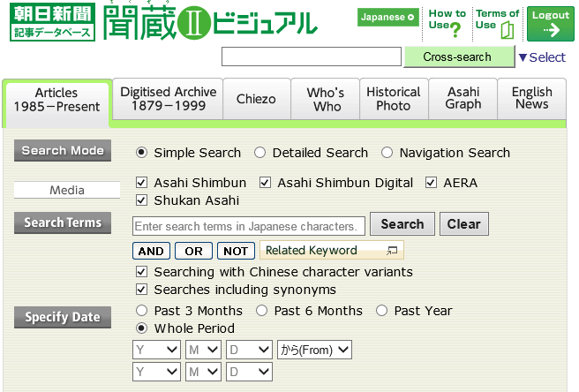
Task: Open the end year (Y) dropdown
Action: pos(156,372)
